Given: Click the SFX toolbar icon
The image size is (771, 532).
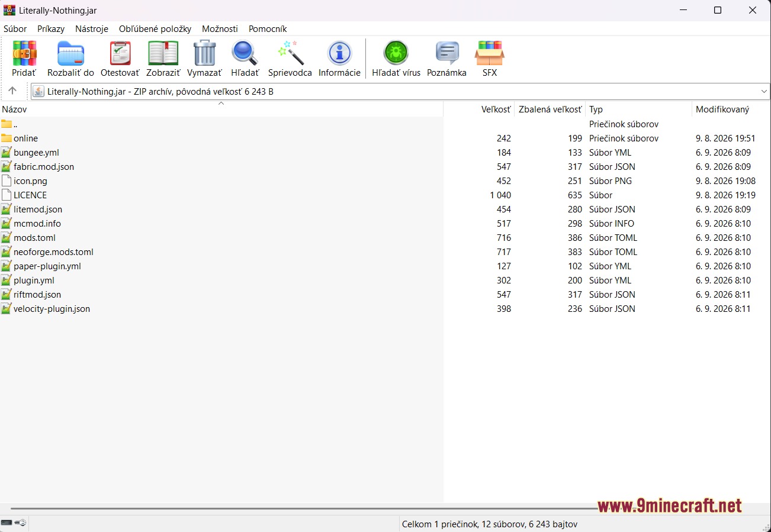Looking at the screenshot, I should point(490,53).
